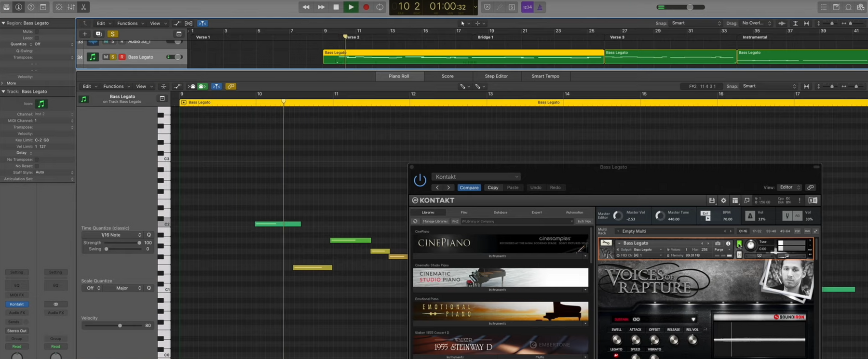Enable the count-in 1234 button
Screen dimensions: 868x359
527,7
